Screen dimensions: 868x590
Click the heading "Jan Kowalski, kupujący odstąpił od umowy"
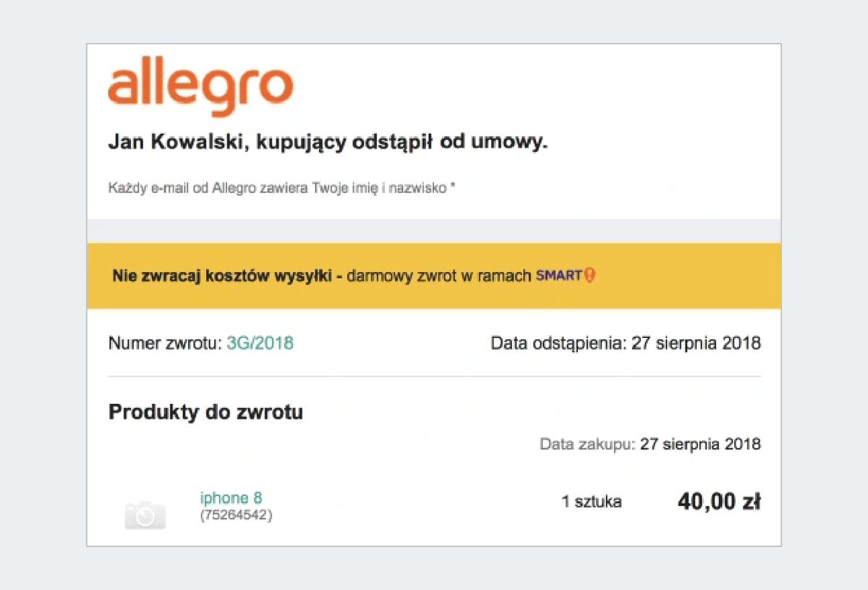pos(328,143)
